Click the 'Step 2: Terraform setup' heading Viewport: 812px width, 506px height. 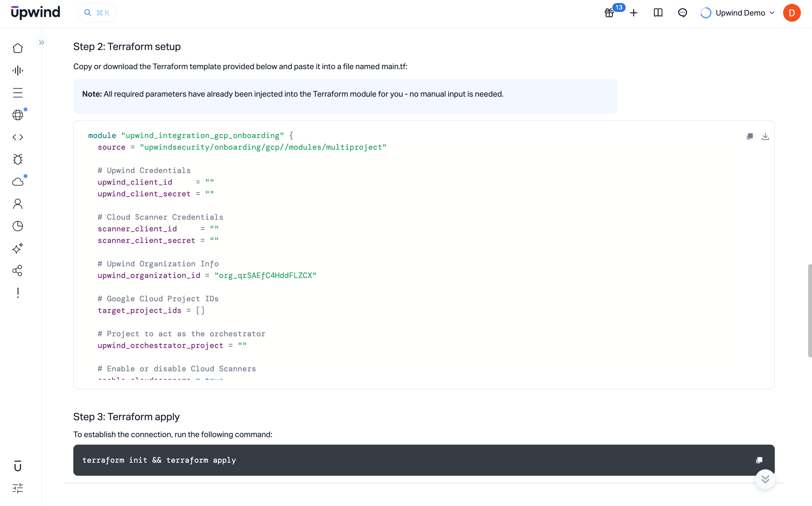tap(127, 46)
